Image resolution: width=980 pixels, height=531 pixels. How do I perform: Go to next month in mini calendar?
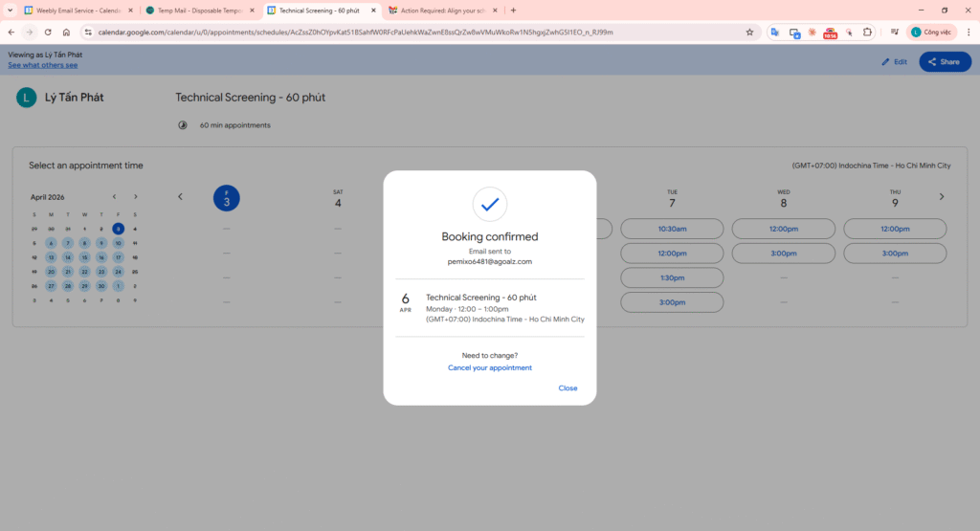[135, 196]
